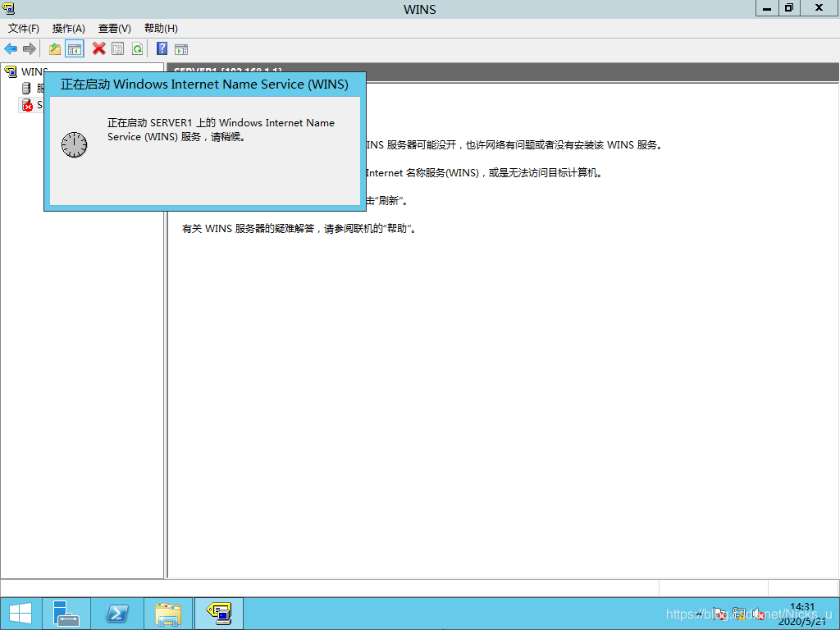
Task: Click the 正在启动 Windows Internet Name Service dialog title
Action: (204, 84)
